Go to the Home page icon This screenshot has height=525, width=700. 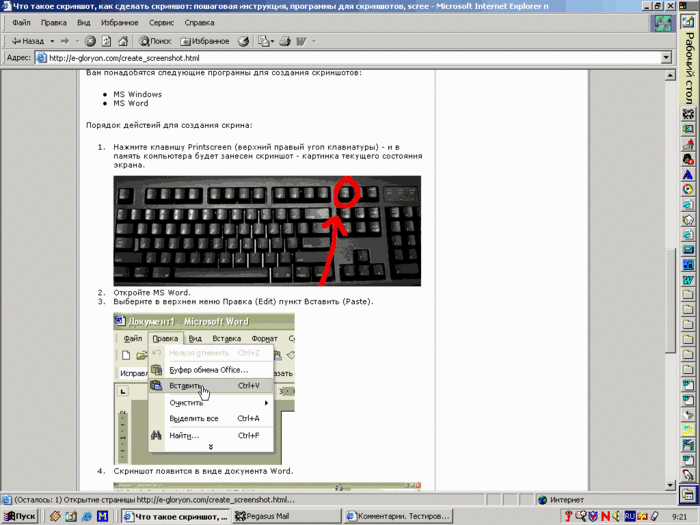pyautogui.click(x=123, y=41)
